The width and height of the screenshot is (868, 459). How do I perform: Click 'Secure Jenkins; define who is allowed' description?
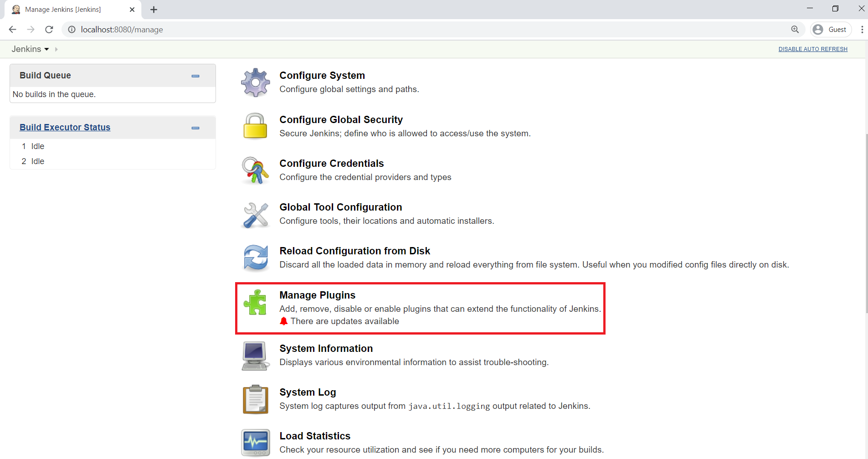405,134
